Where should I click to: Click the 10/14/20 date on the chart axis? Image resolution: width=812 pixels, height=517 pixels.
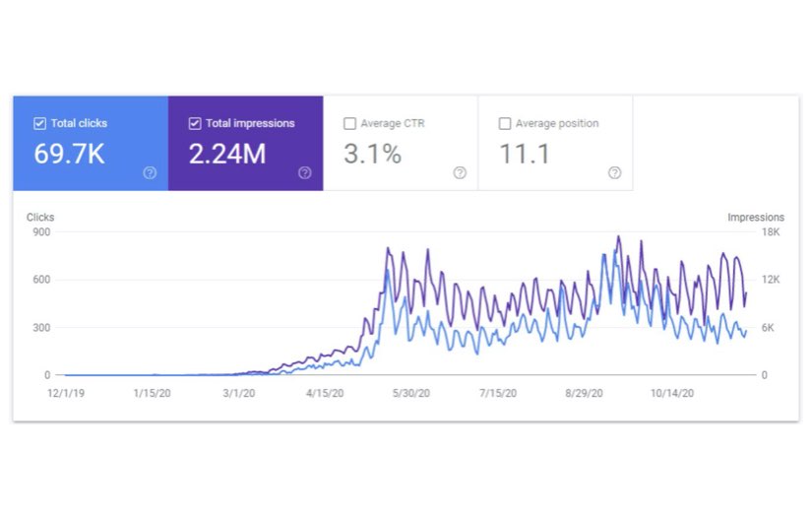[x=672, y=393]
